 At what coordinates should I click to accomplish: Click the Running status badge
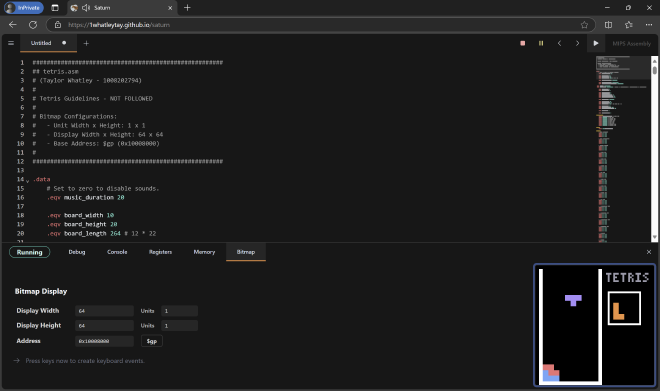29,252
